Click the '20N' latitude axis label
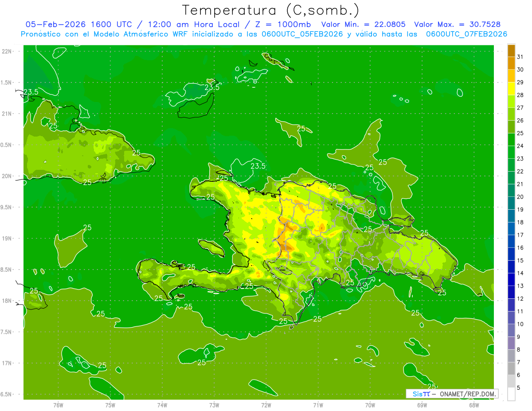 [8, 176]
